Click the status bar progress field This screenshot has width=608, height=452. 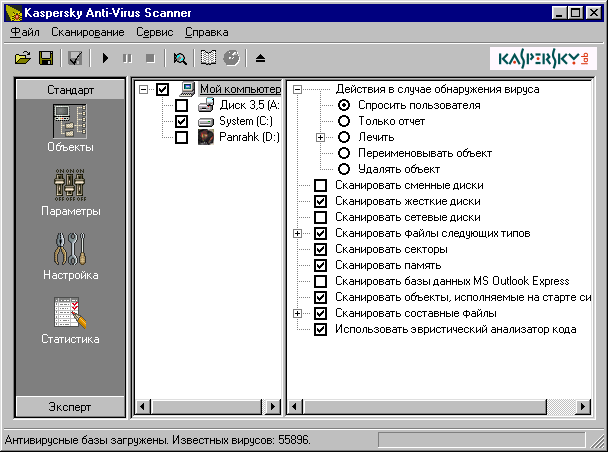(481, 440)
